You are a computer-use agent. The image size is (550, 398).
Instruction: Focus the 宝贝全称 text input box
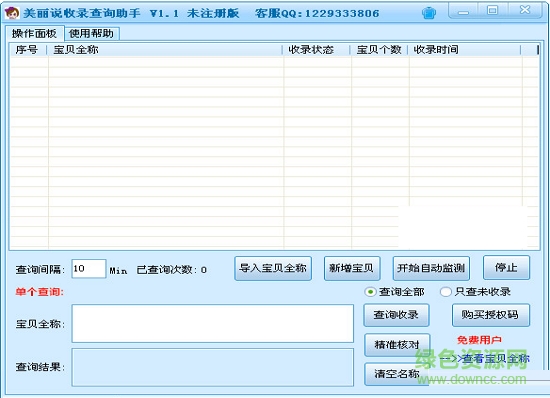pyautogui.click(x=213, y=323)
